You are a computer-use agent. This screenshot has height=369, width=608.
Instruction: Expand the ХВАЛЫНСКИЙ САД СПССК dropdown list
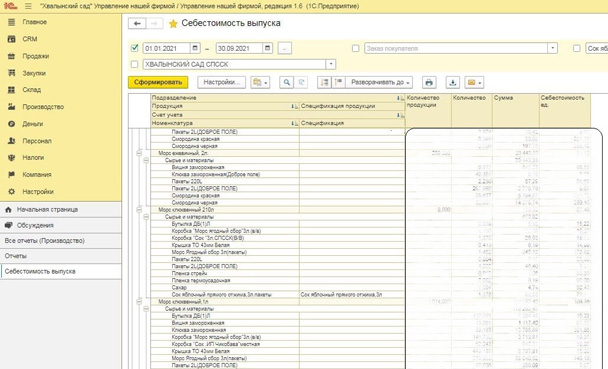331,64
